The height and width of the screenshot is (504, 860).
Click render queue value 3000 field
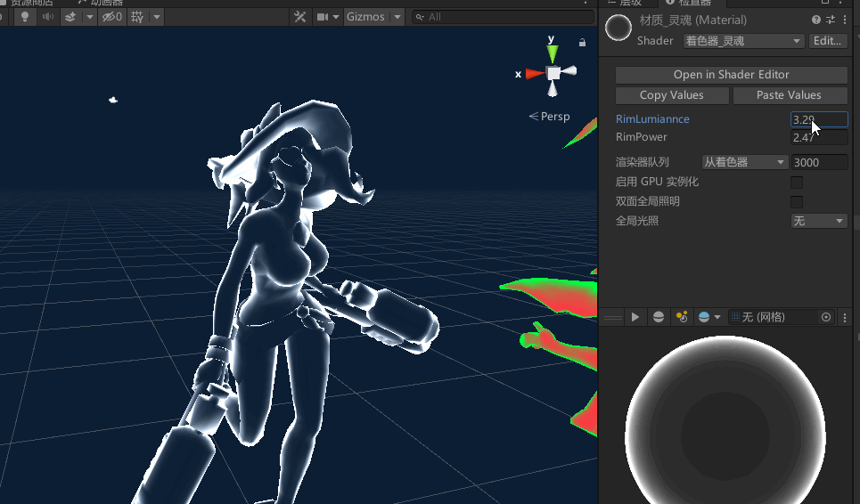click(x=819, y=162)
